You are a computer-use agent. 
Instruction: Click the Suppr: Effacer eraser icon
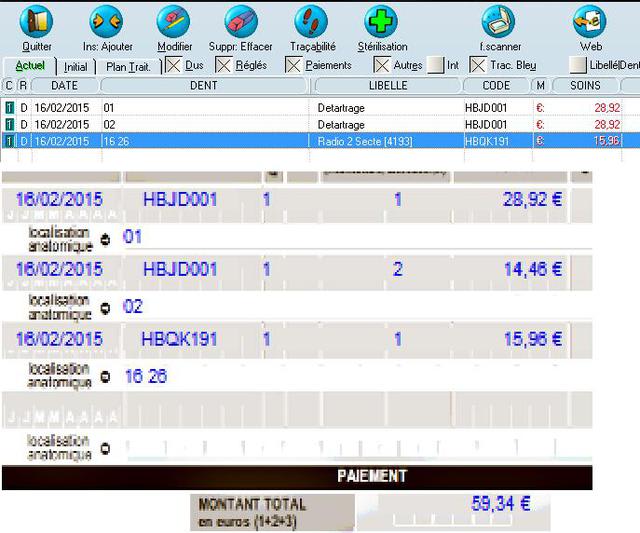(x=241, y=21)
